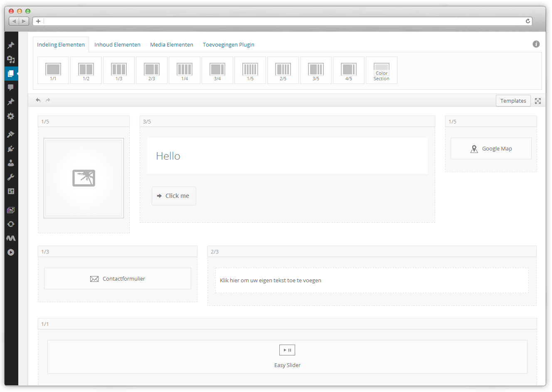This screenshot has height=392, width=552.
Task: Open the info help icon
Action: 536,44
